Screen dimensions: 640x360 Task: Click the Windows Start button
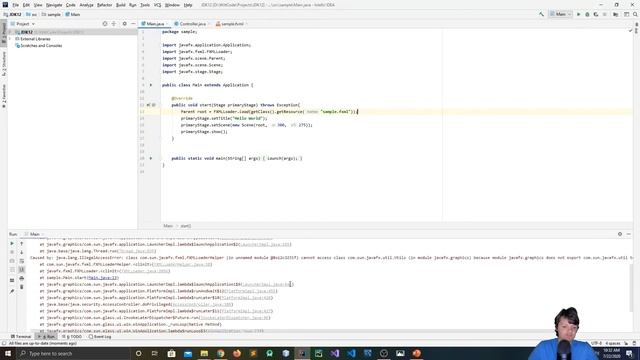click(8, 353)
